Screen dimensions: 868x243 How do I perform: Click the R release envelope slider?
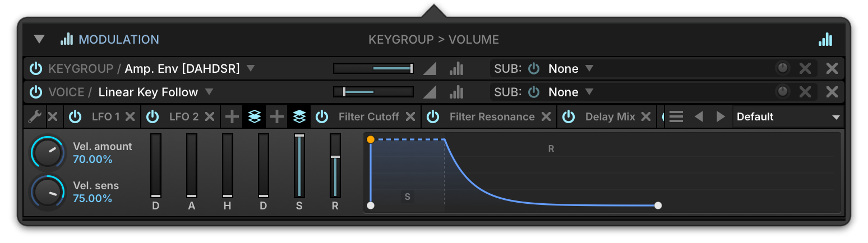(x=335, y=166)
